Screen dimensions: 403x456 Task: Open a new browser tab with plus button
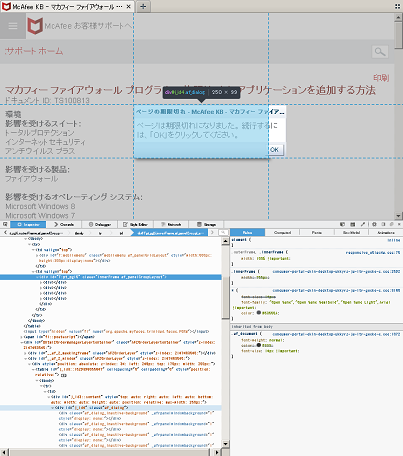pos(143,6)
